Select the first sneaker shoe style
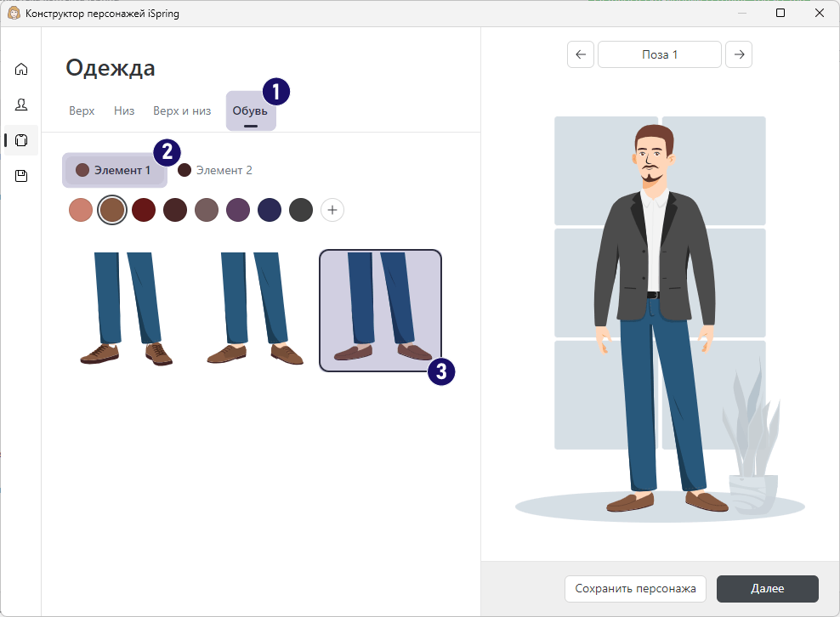The image size is (840, 617). pos(126,310)
